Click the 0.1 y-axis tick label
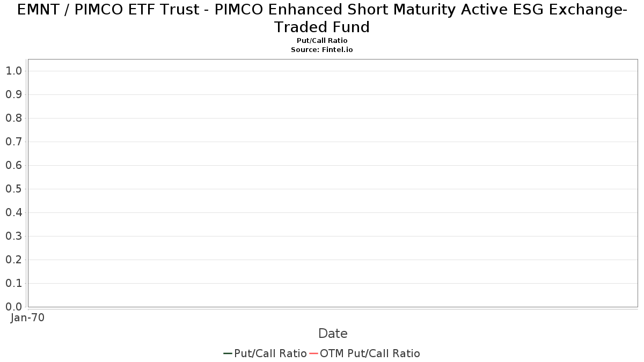Image resolution: width=644 pixels, height=362 pixels. (x=13, y=283)
